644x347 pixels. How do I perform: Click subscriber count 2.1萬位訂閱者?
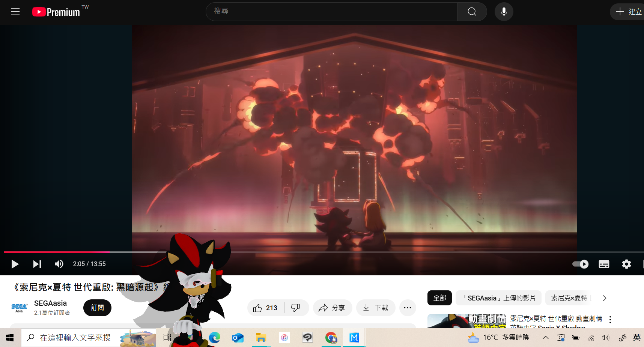[52, 312]
